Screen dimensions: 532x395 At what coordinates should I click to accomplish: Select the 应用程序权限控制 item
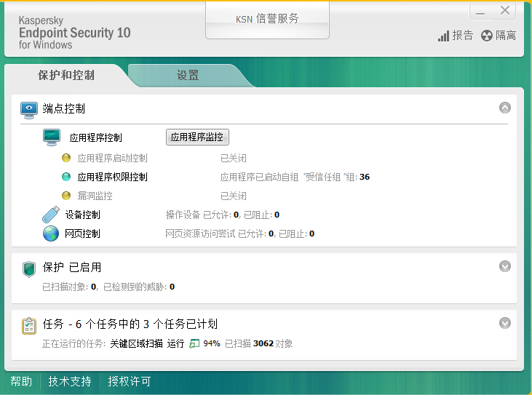[x=112, y=177]
